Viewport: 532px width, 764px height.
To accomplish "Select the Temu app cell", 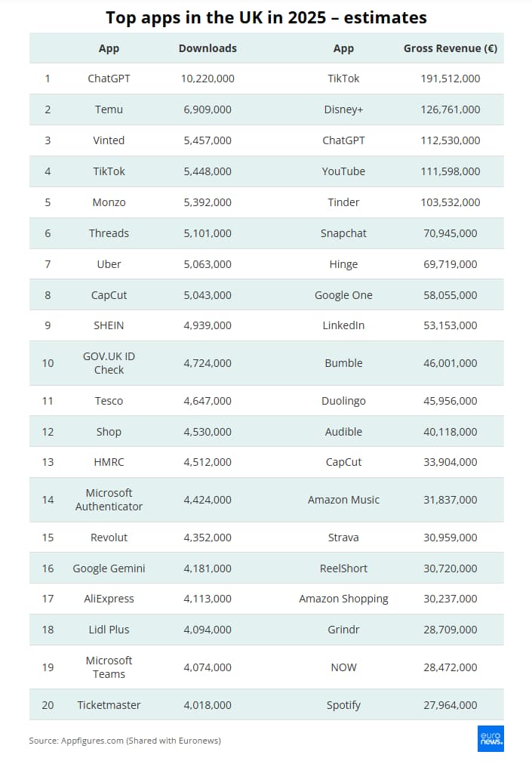I will (109, 109).
